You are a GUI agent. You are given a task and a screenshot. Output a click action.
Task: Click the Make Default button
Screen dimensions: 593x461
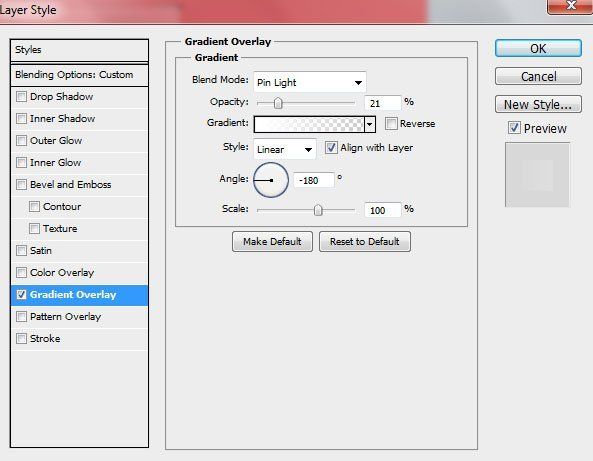[x=272, y=241]
